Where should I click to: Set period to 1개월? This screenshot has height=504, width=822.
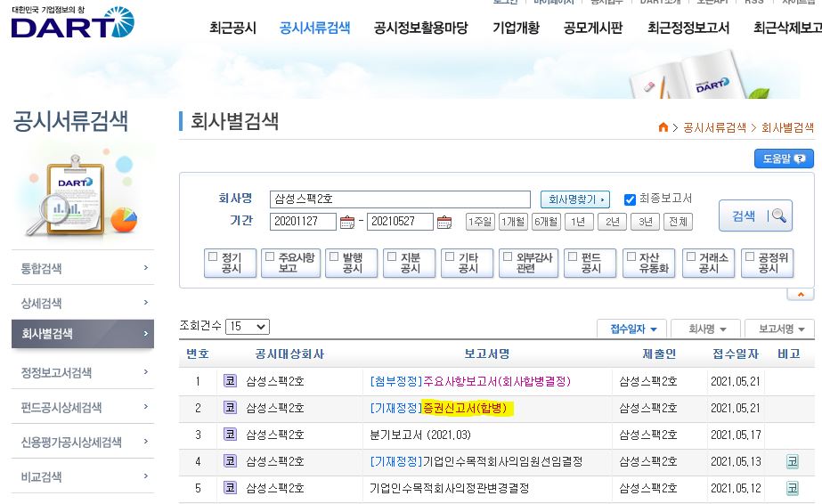coord(513,222)
